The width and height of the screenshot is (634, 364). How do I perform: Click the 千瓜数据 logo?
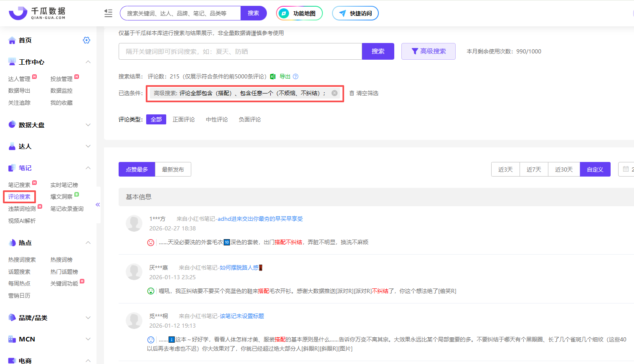[x=37, y=13]
